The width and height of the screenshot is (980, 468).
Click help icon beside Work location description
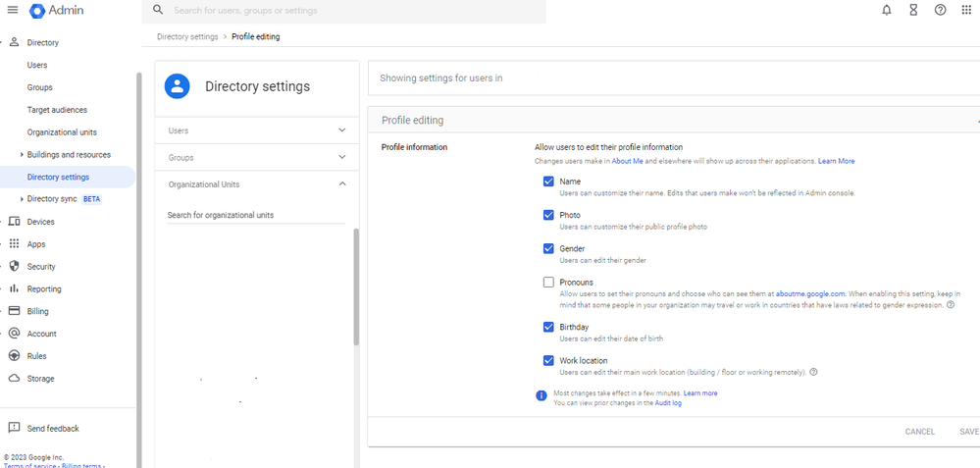pos(814,372)
